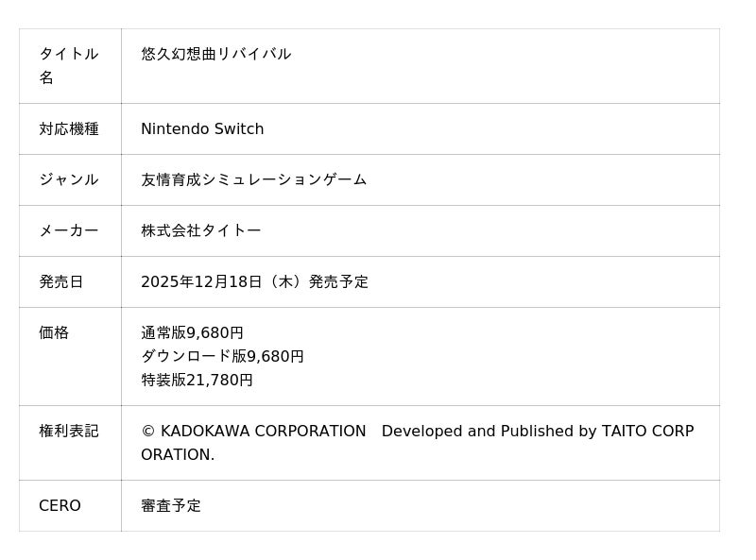Click the タイトル名 header cell

coord(69,65)
